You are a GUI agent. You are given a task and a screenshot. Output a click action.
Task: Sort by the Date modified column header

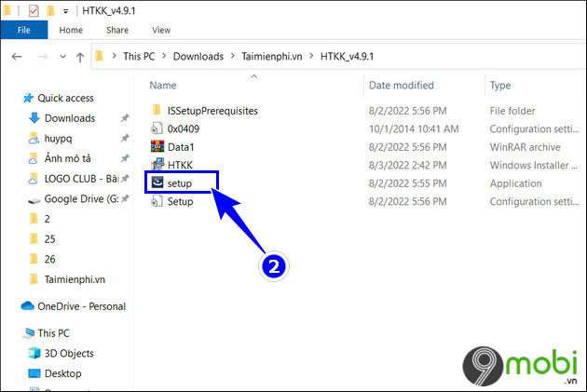pos(401,85)
